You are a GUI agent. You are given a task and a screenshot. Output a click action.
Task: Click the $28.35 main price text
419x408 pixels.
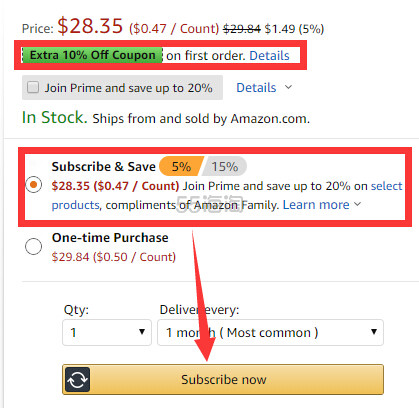coord(90,26)
